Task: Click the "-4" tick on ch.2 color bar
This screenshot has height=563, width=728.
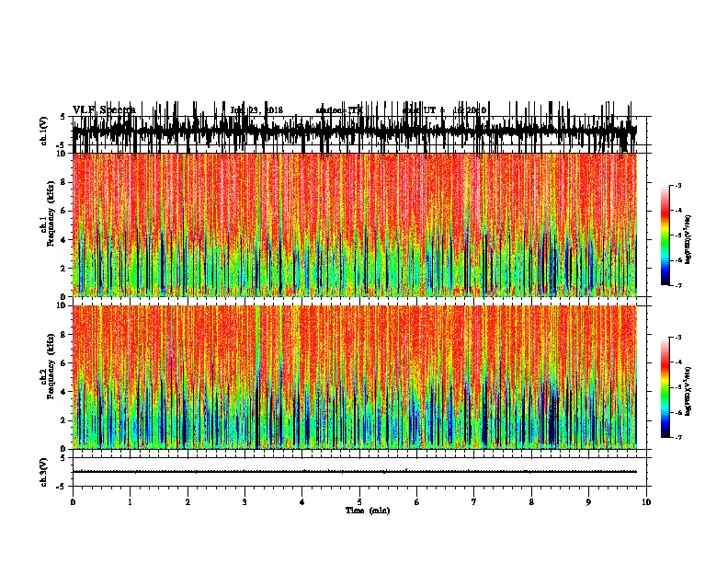Action: click(677, 362)
